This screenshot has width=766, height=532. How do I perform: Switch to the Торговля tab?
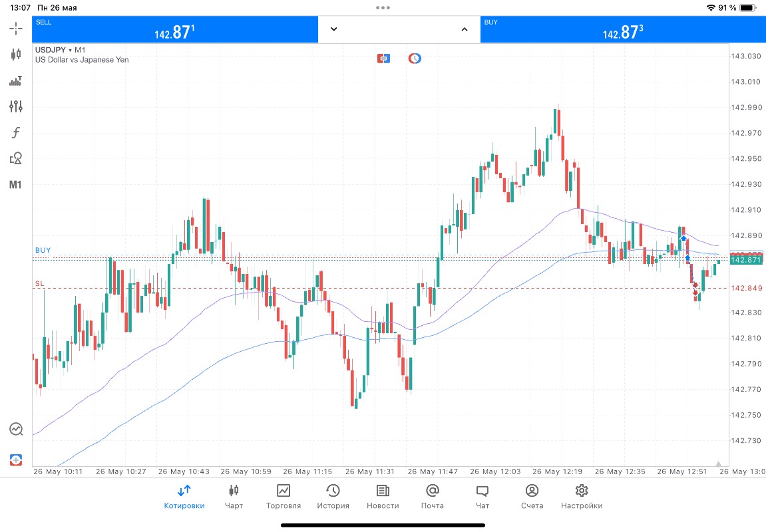point(284,497)
